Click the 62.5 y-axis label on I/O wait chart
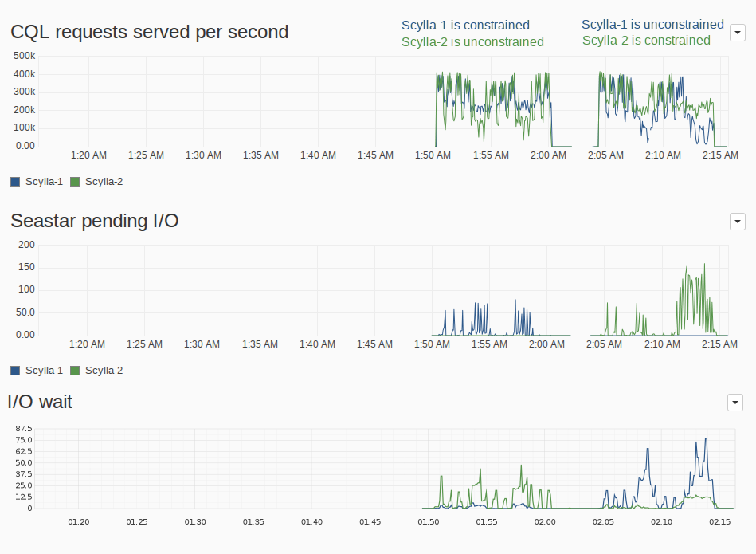Viewport: 756px width, 554px height. 24,451
